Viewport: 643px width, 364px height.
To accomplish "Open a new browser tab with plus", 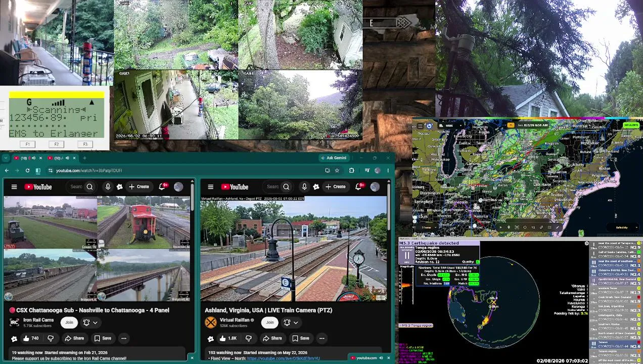I will (84, 158).
